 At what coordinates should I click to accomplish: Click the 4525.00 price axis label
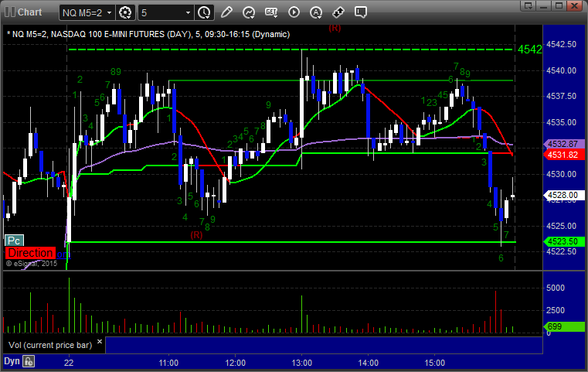click(561, 226)
